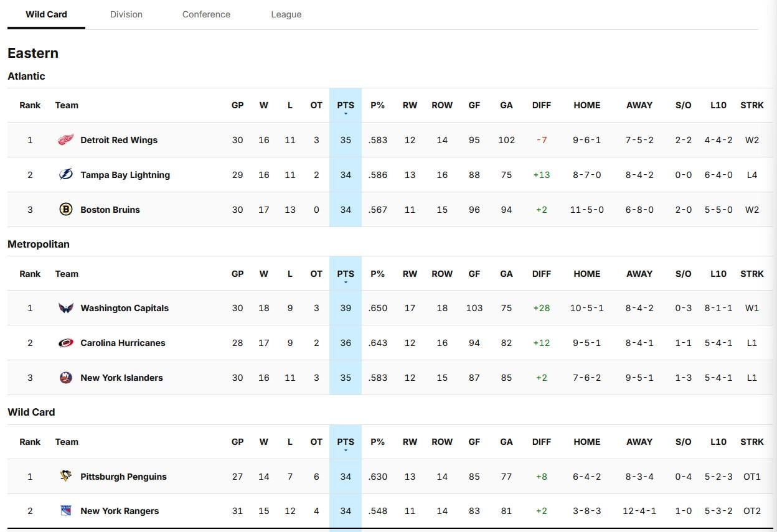Click the PTS sort arrow in the Atlantic table
This screenshot has width=777, height=532.
click(x=346, y=113)
